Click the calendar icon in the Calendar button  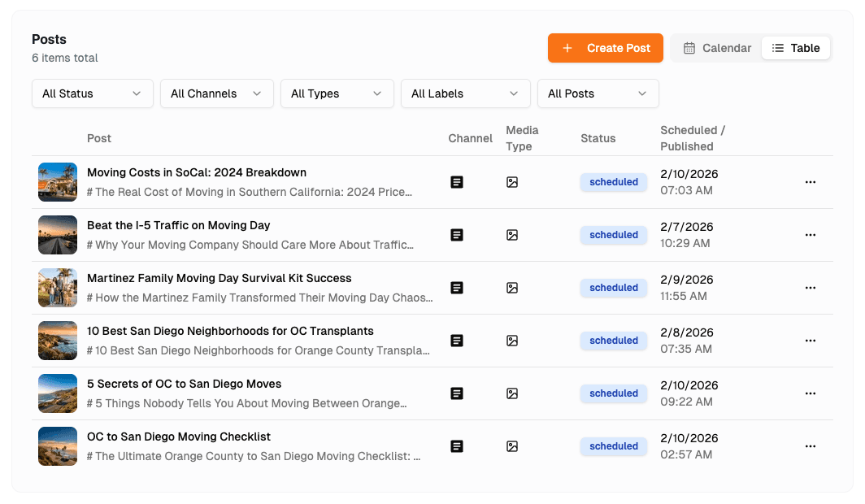pyautogui.click(x=688, y=48)
